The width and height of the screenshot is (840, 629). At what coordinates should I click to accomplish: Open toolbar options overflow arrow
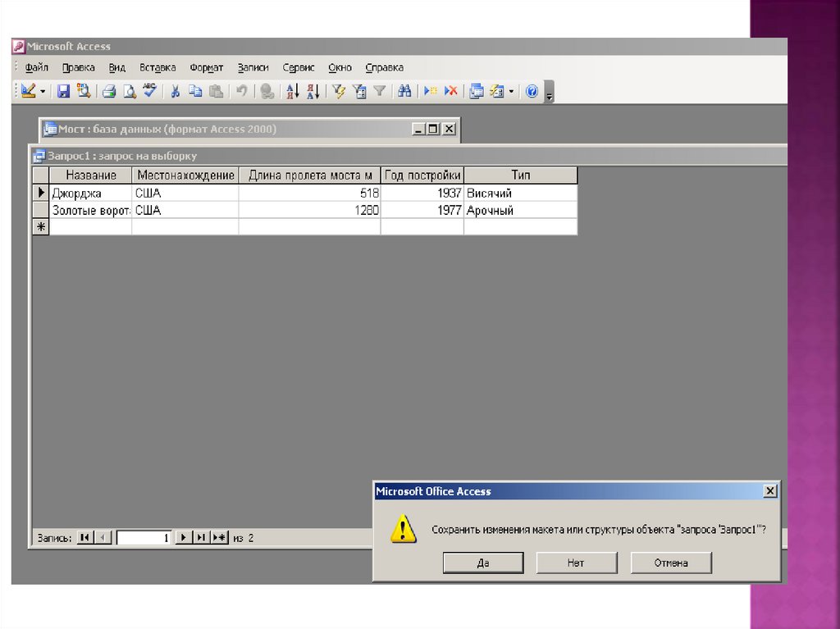tap(549, 92)
